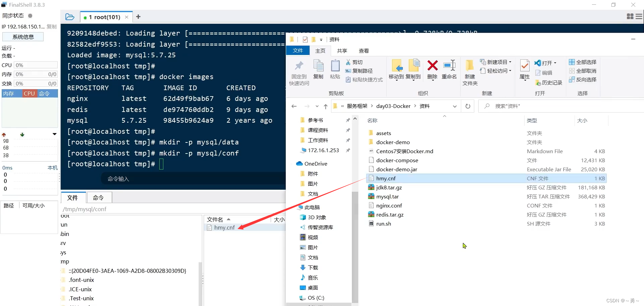Click the History item in ribbon
644x306 pixels.
tap(549, 82)
